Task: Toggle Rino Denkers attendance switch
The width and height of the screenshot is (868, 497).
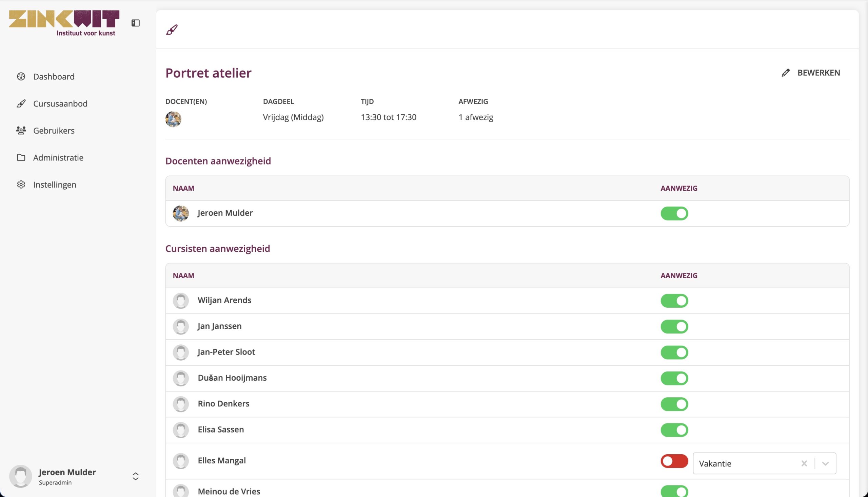Action: (x=674, y=404)
